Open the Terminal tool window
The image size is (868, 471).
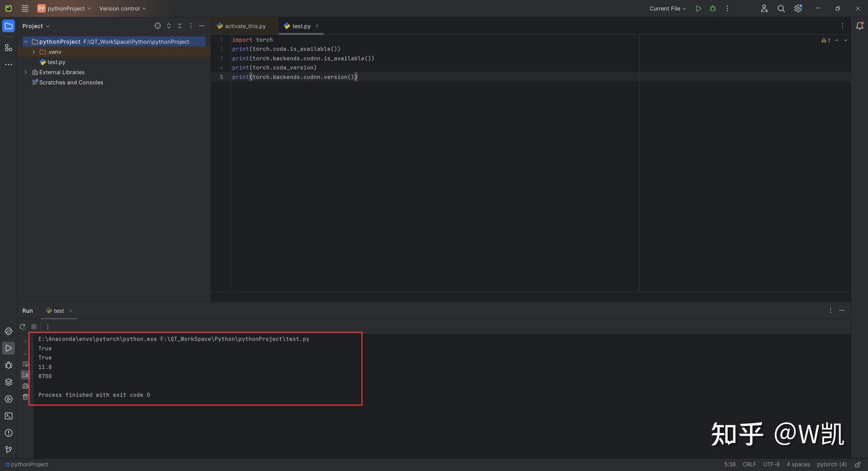coord(8,416)
